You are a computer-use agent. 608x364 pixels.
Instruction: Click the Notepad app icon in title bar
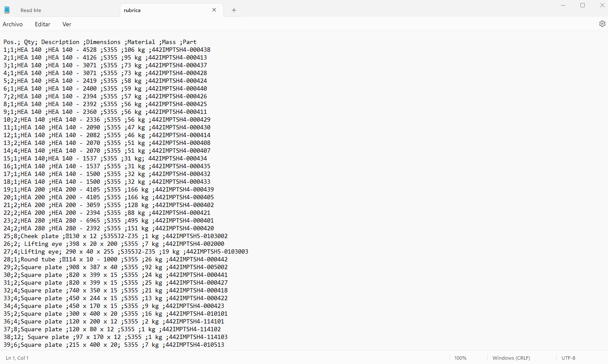(7, 10)
